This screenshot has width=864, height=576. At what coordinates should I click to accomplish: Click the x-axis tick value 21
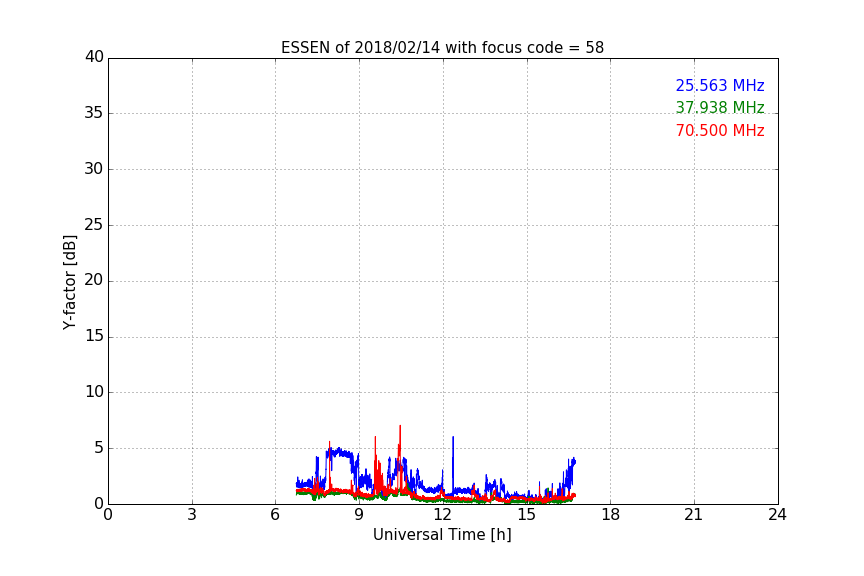click(694, 515)
